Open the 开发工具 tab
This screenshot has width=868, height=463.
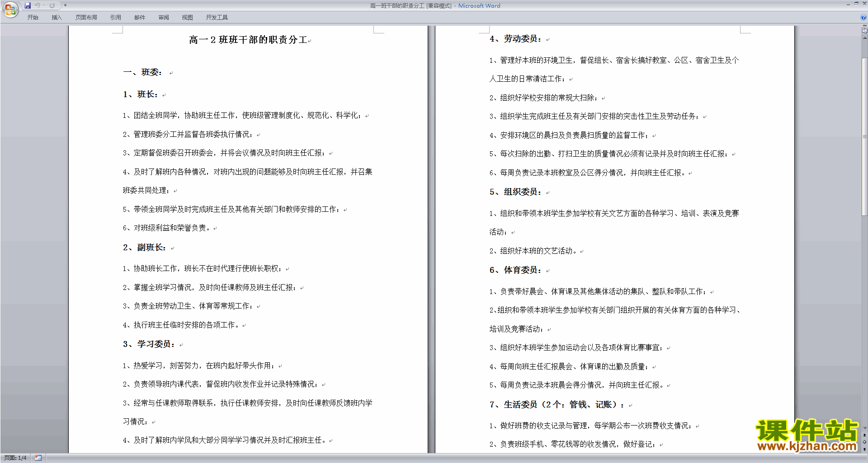click(217, 17)
